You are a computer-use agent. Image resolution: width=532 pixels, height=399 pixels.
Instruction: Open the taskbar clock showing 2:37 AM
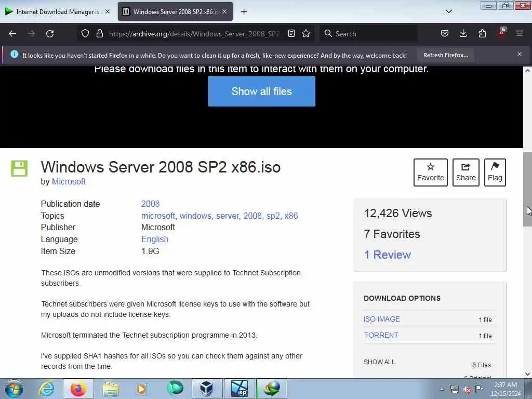pyautogui.click(x=505, y=389)
